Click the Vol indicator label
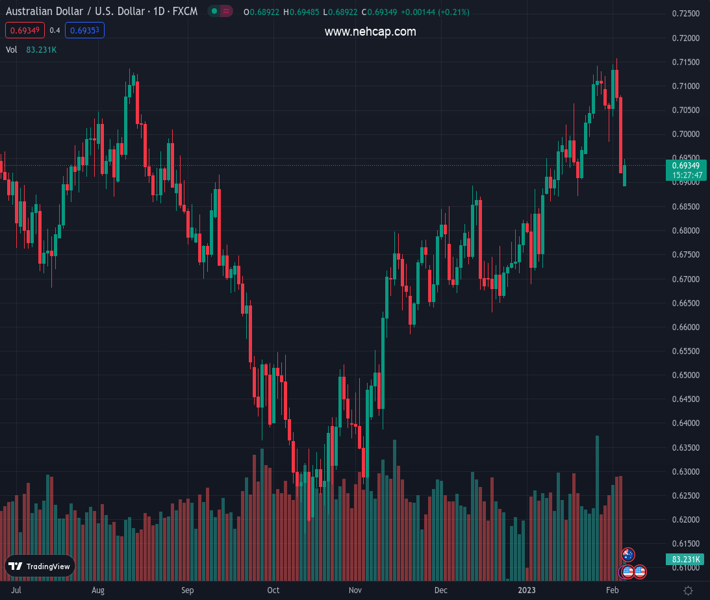Viewport: 710px width, 600px height. click(12, 49)
